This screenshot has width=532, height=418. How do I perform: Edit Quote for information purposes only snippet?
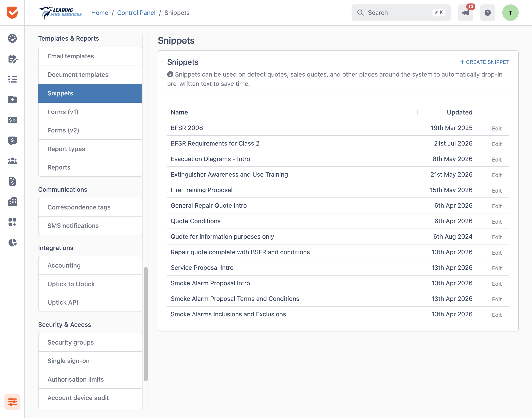click(x=497, y=237)
